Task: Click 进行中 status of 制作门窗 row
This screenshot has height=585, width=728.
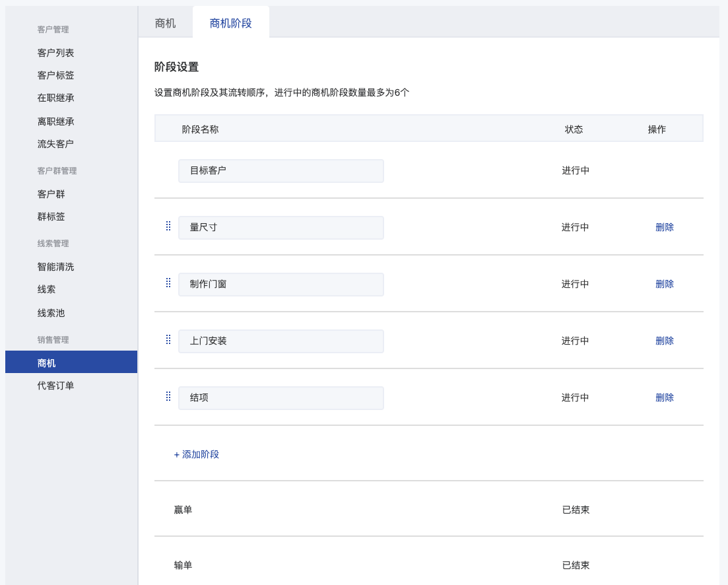Action: pos(576,284)
